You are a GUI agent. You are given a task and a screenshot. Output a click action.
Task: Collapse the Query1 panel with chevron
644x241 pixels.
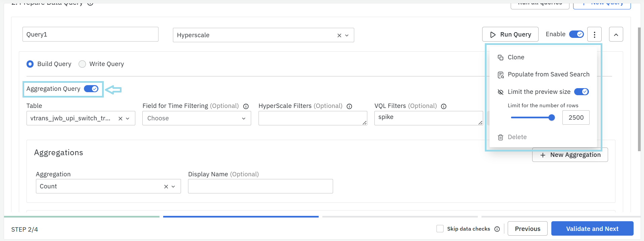616,35
